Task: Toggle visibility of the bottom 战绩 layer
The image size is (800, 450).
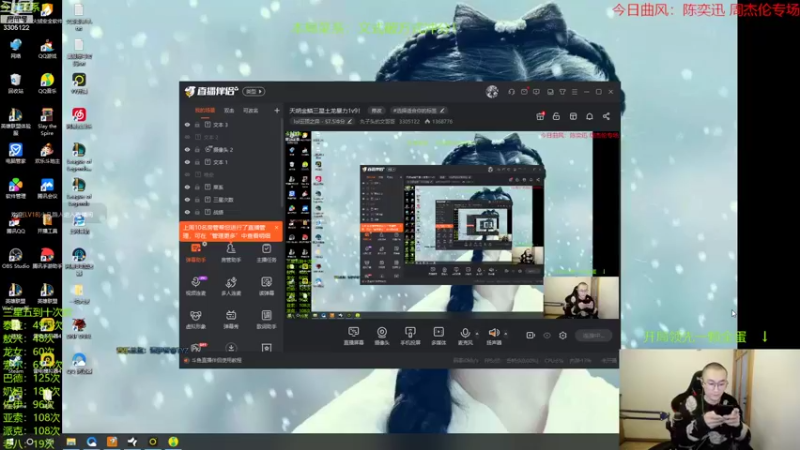Action: (187, 212)
